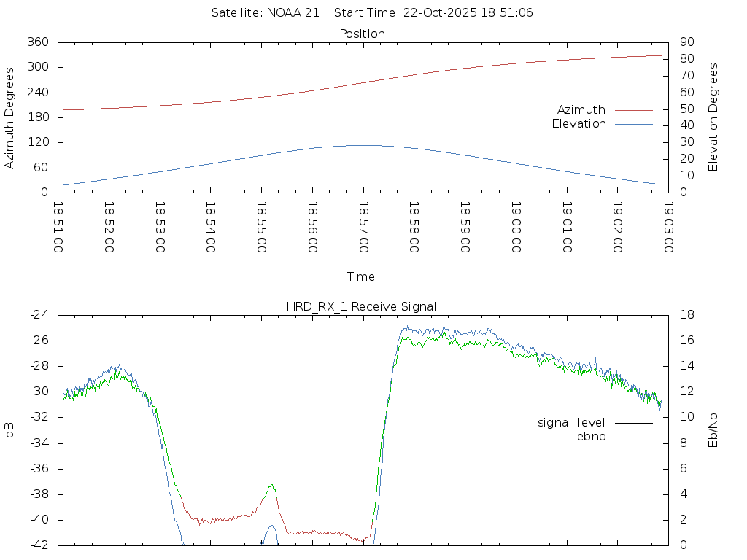Click the 19:00:00 time axis label
This screenshot has height=560, width=747.
(x=516, y=227)
